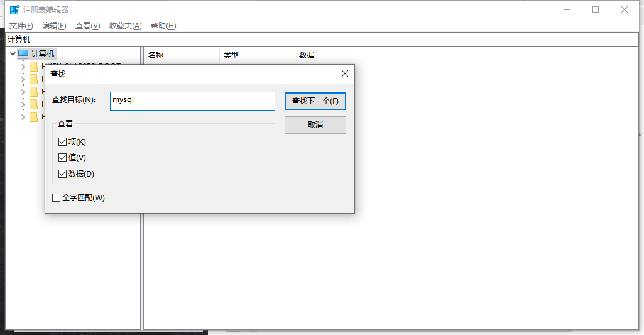The image size is (644, 335).
Task: Toggle the 数据(D) checkbox
Action: [62, 174]
